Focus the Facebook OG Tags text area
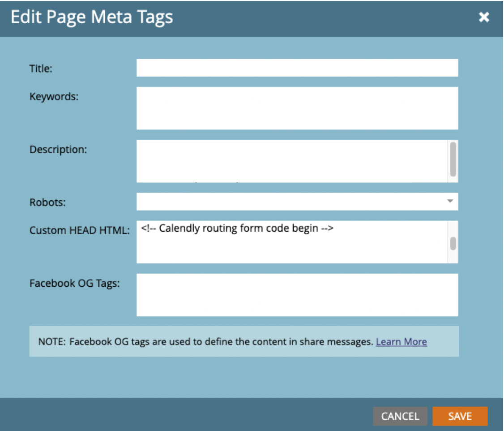 [x=297, y=295]
